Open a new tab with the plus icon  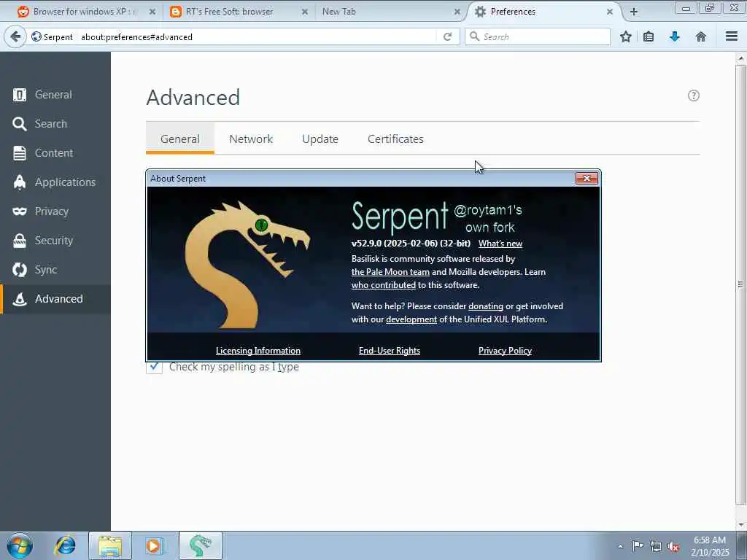pyautogui.click(x=634, y=12)
